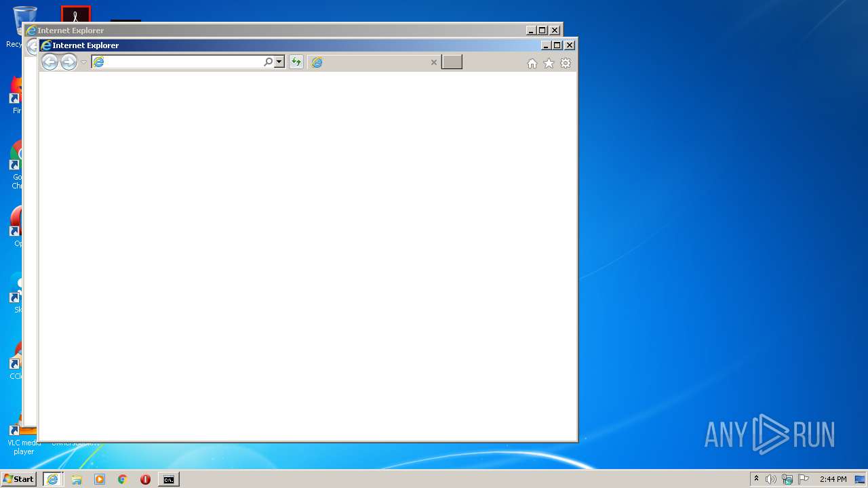The image size is (868, 488).
Task: Open Opera from the taskbar
Action: (x=145, y=479)
